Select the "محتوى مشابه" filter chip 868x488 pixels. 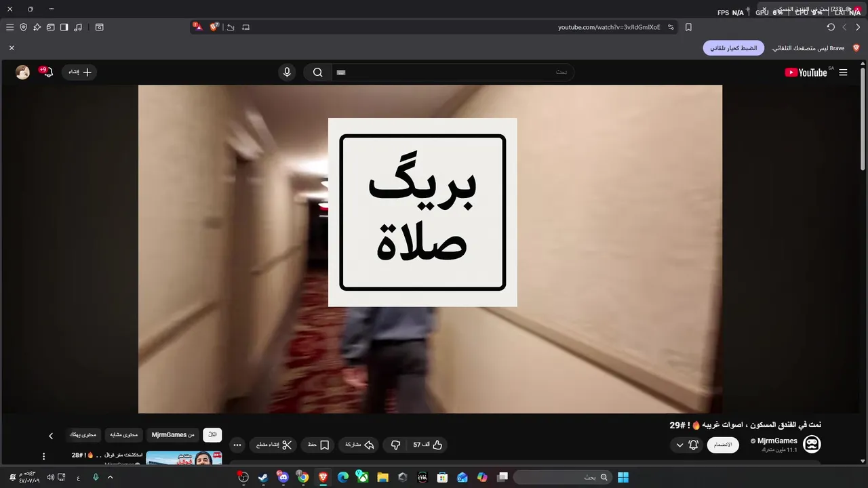coord(123,434)
